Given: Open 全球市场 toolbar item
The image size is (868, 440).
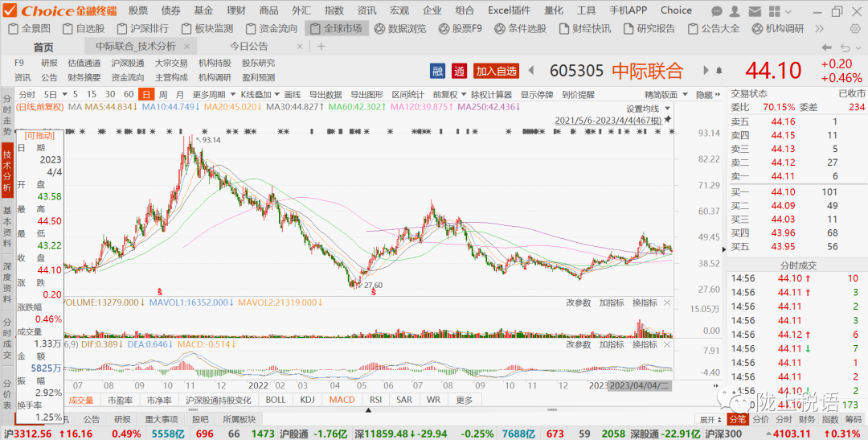Looking at the screenshot, I should click(335, 29).
